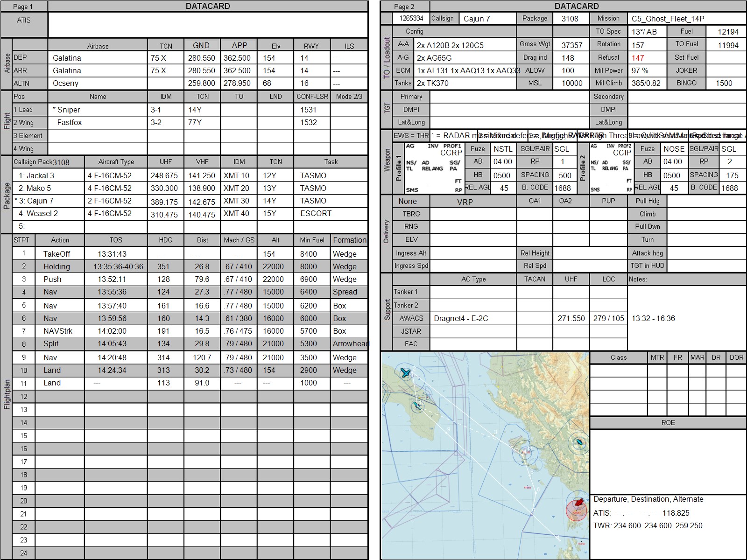Select the empty ROE text area
The image size is (747, 560).
point(668,461)
